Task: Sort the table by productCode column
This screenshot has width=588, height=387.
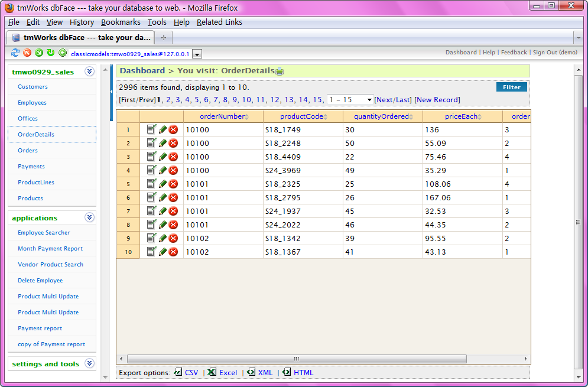Action: [304, 116]
